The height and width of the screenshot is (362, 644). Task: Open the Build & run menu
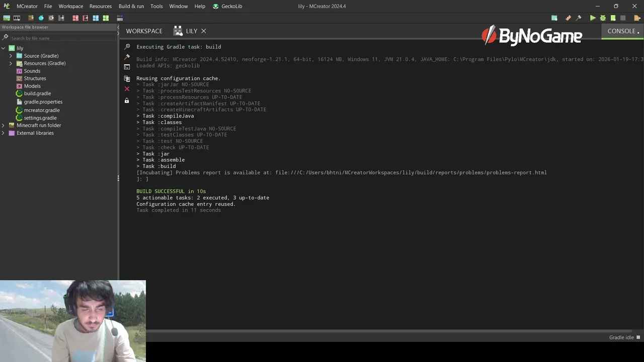tap(131, 6)
